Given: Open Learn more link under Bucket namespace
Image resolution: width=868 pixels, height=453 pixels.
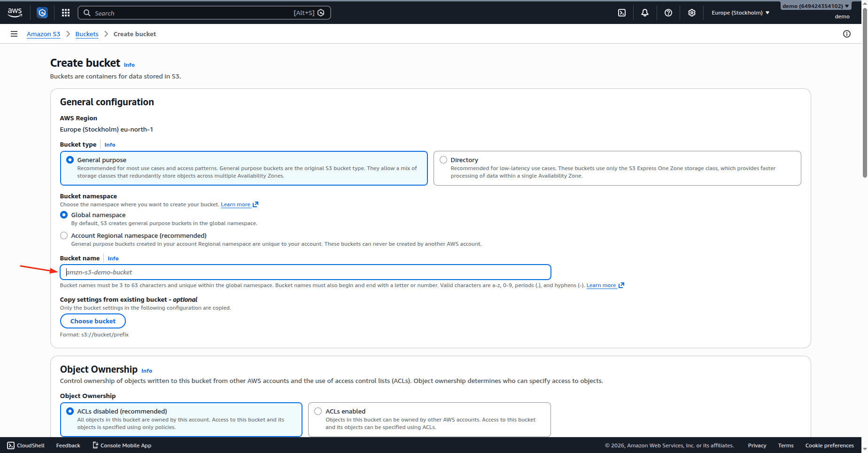Looking at the screenshot, I should click(236, 204).
